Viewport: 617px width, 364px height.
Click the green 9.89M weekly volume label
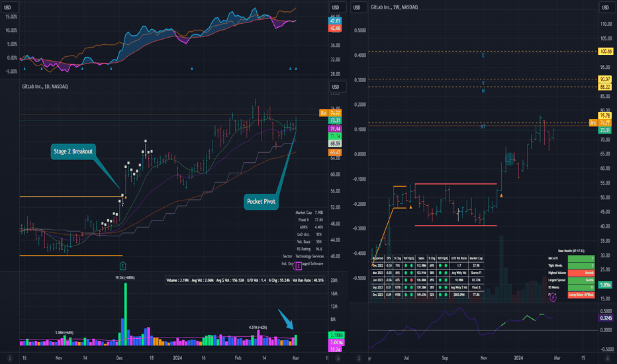pos(605,285)
